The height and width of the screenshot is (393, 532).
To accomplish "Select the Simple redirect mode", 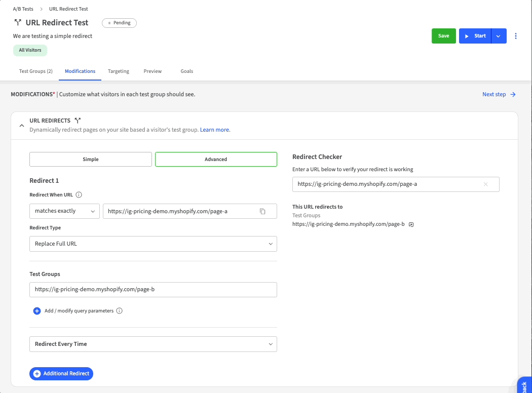I will [91, 159].
